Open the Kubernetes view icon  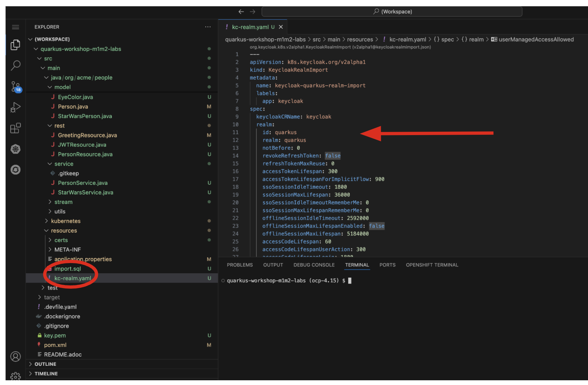point(16,149)
